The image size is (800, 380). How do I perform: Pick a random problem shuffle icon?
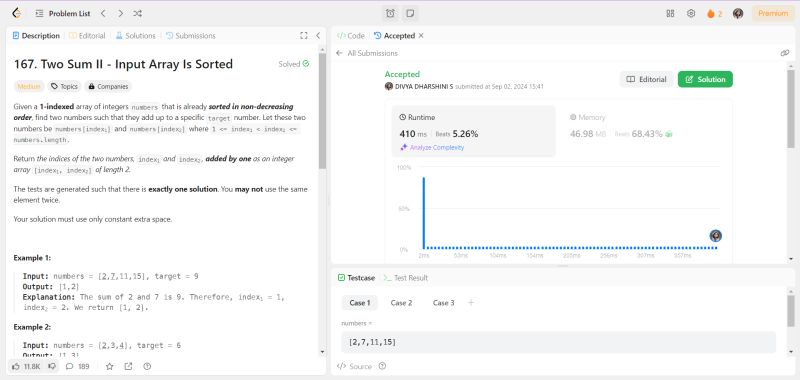(x=137, y=14)
